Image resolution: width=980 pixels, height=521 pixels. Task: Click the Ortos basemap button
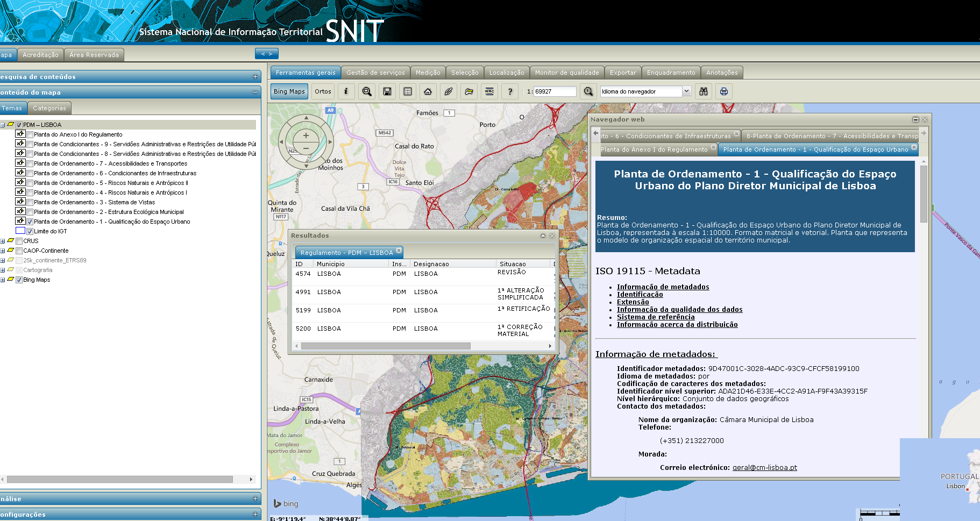tap(323, 91)
